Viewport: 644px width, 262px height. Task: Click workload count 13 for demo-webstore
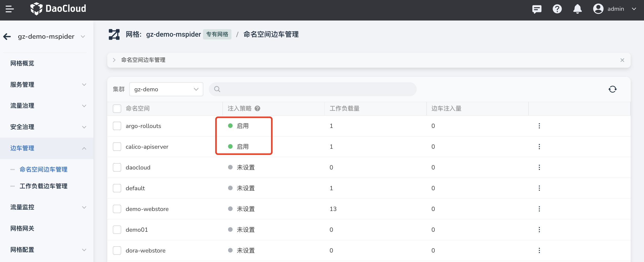point(333,209)
